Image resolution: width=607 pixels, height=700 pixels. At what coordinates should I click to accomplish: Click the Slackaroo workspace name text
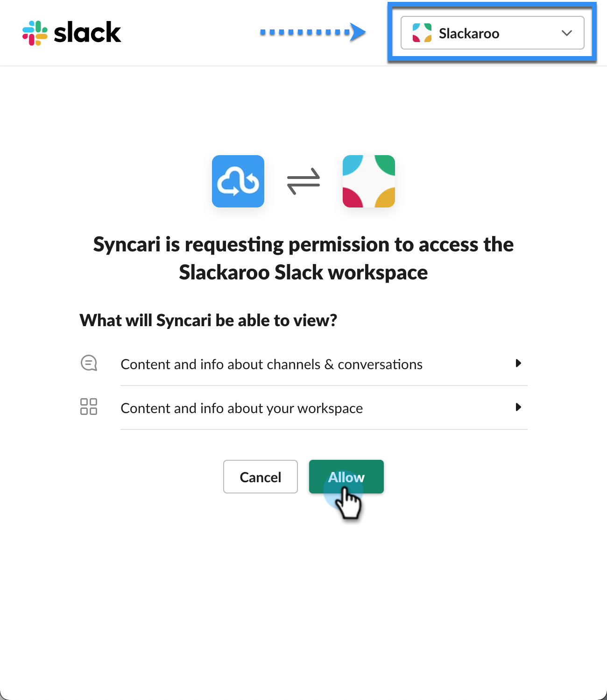click(x=469, y=34)
